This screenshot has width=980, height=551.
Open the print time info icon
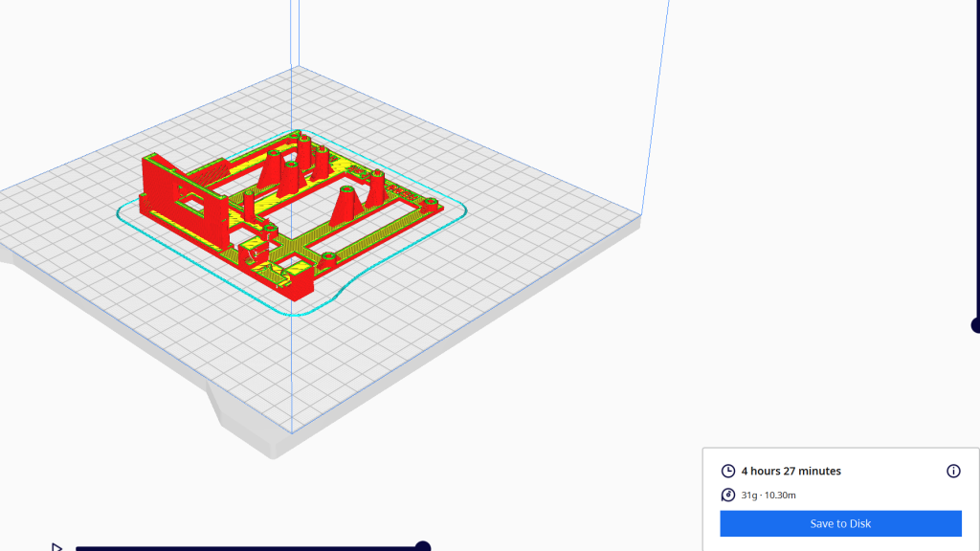tap(953, 471)
